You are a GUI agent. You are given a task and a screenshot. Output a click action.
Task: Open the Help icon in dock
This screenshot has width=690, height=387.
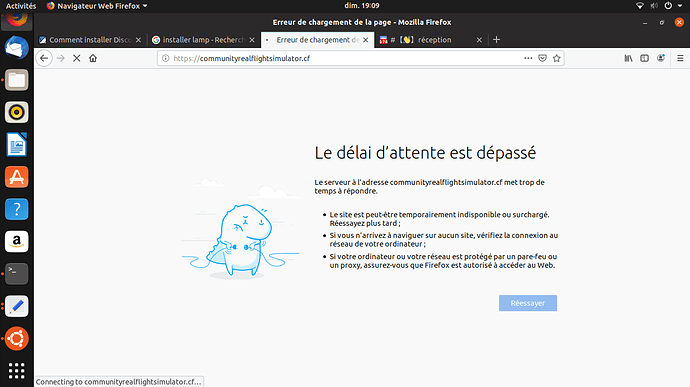coord(17,209)
